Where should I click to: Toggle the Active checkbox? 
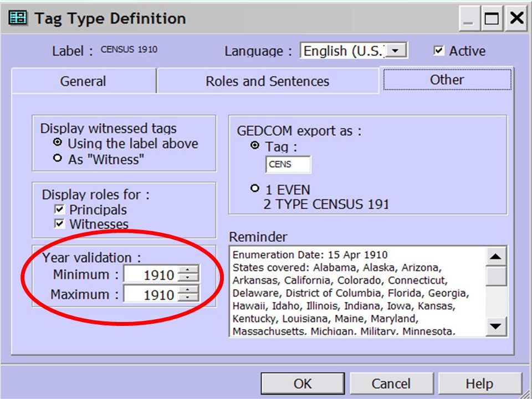(438, 51)
